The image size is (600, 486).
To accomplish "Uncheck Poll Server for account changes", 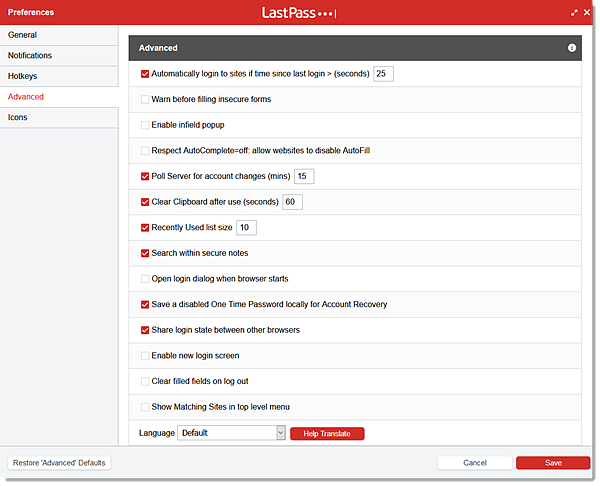I will (145, 176).
